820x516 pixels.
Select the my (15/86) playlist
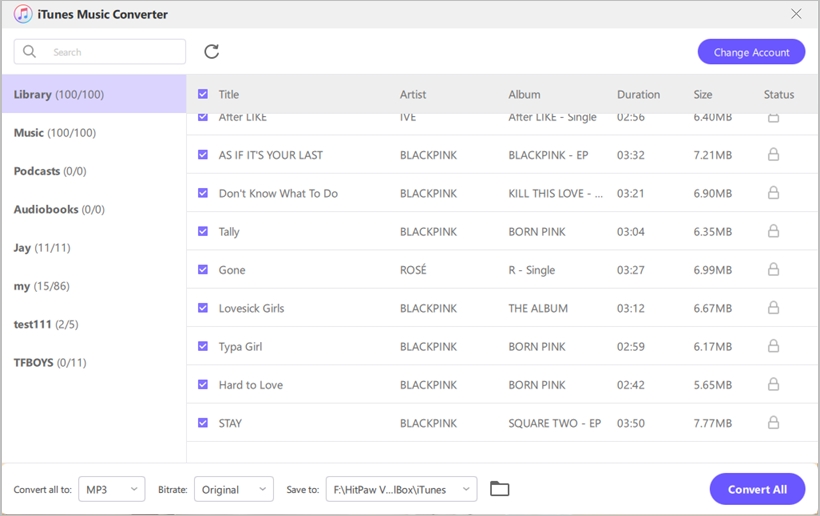click(x=94, y=286)
